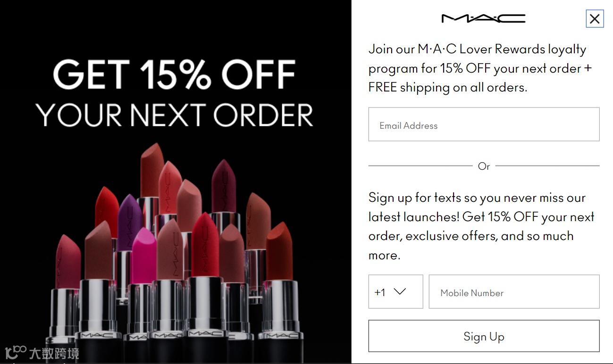
Task: Open the +1 country code dropdown
Action: pyautogui.click(x=395, y=292)
